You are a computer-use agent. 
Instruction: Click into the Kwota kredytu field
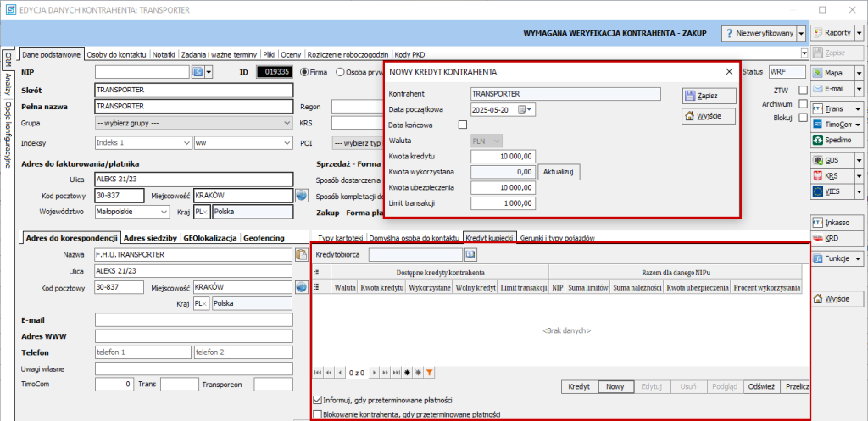(503, 157)
